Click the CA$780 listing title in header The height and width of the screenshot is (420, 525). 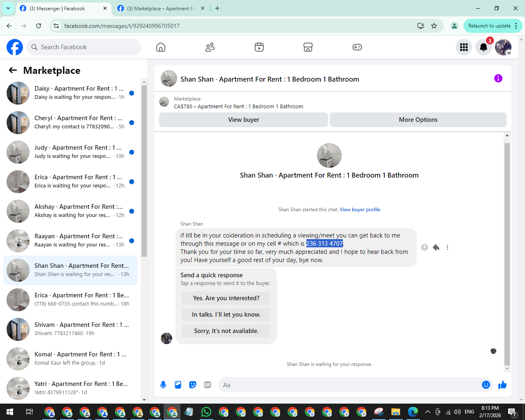click(238, 106)
